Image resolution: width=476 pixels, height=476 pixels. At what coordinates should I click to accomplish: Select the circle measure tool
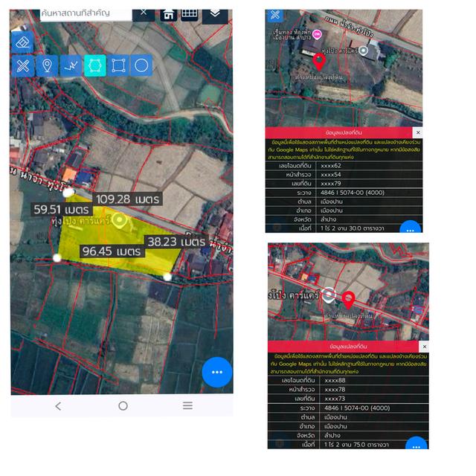(142, 66)
